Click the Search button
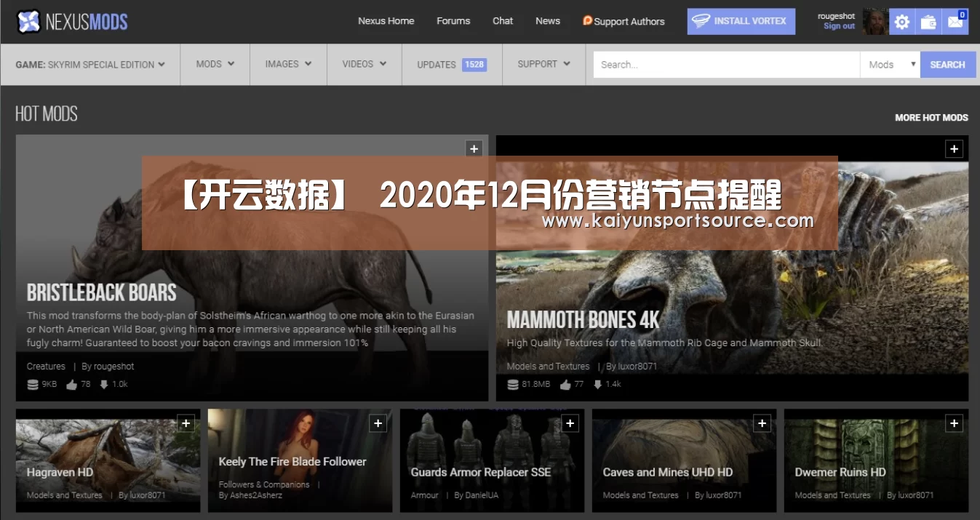 (x=948, y=65)
